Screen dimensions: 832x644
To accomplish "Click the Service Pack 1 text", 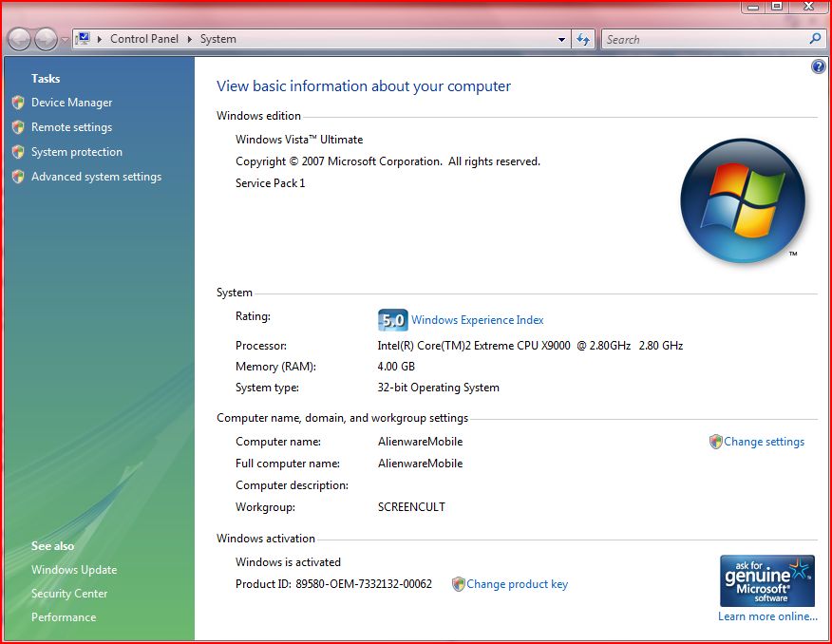I will [x=271, y=183].
